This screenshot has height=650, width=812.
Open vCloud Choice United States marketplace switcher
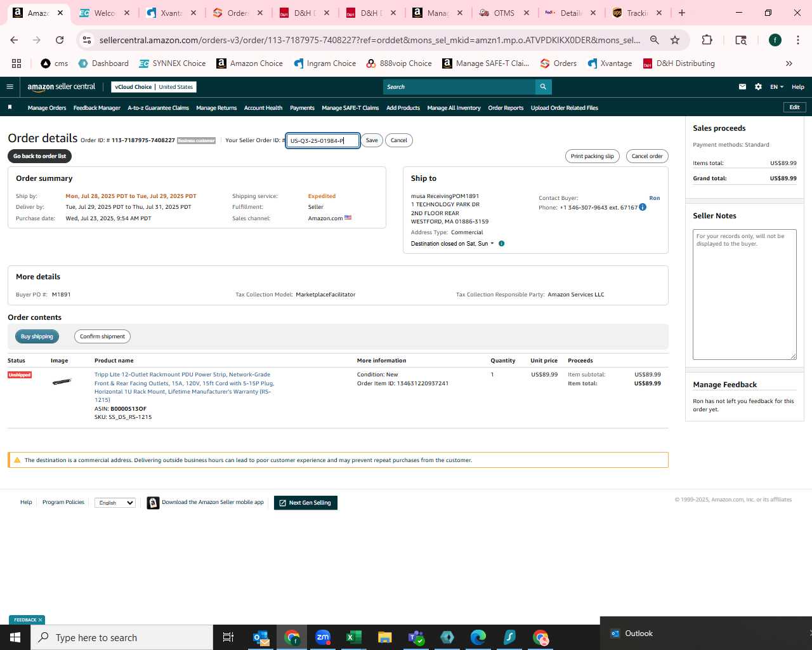click(x=154, y=87)
